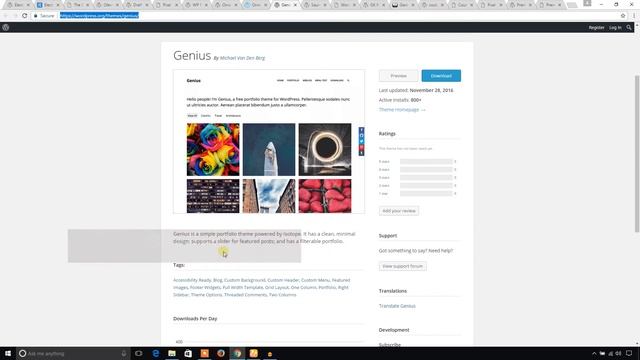Click the 1 star rating bar

(426, 193)
